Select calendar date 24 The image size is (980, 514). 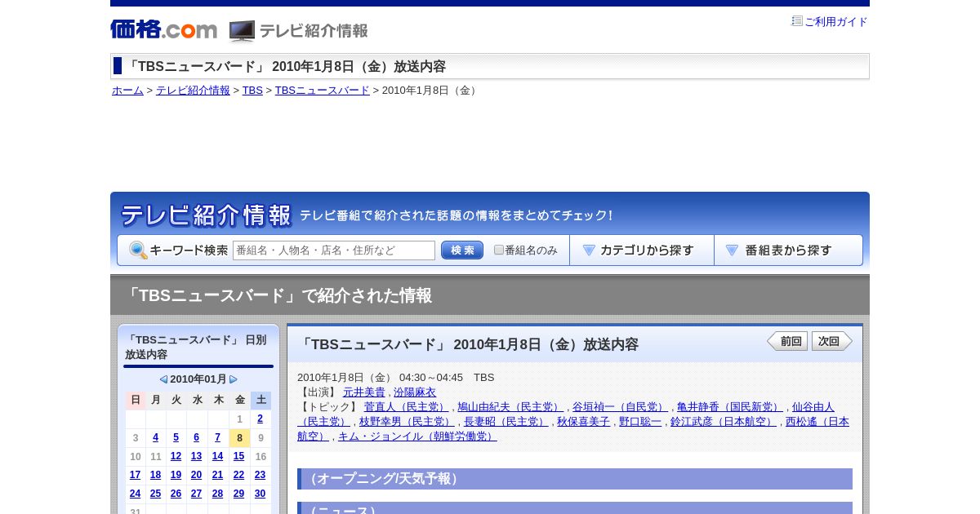pyautogui.click(x=135, y=494)
